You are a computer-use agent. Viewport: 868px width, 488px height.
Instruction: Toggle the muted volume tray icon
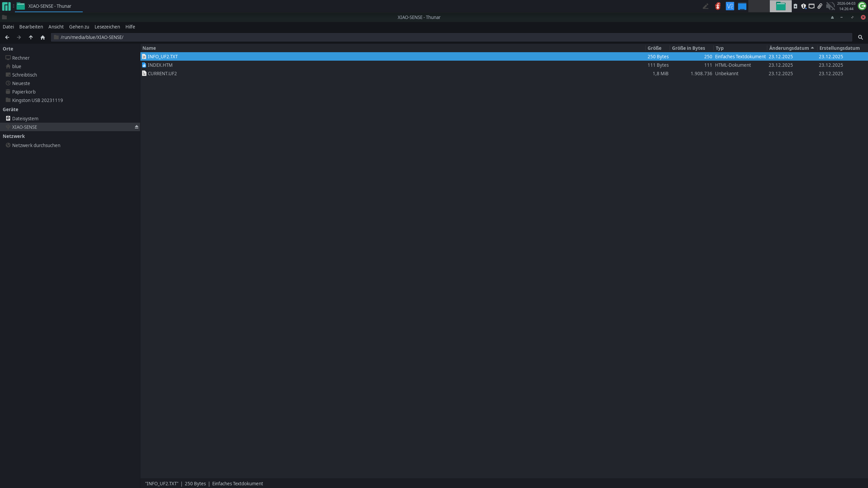830,6
